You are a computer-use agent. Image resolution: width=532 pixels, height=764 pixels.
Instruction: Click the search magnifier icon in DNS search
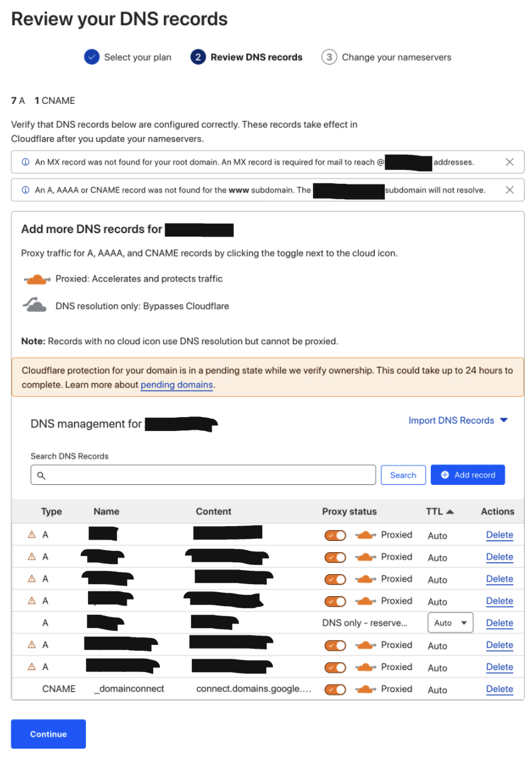click(x=41, y=476)
